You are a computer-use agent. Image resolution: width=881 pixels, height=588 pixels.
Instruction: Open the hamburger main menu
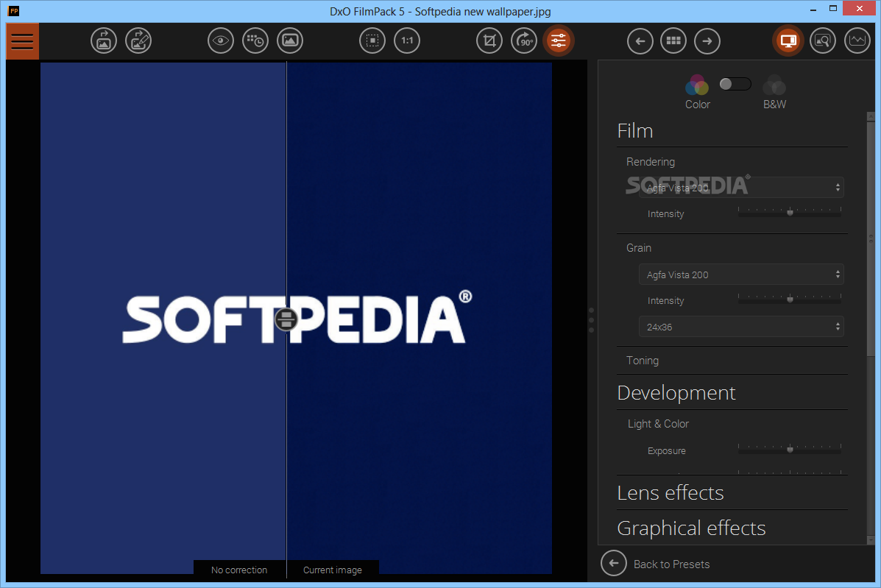point(23,41)
